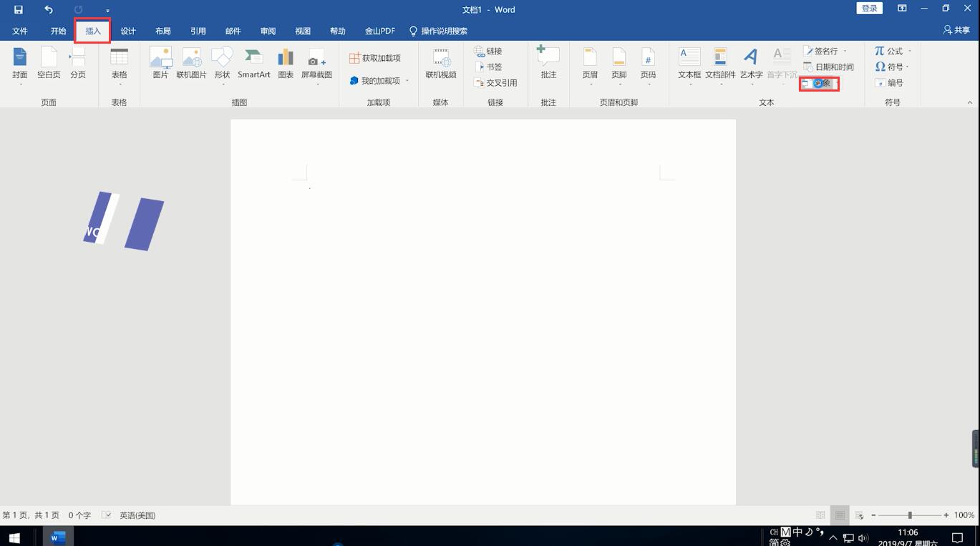Open the 金山PDF tab
The image size is (980, 546).
point(380,31)
